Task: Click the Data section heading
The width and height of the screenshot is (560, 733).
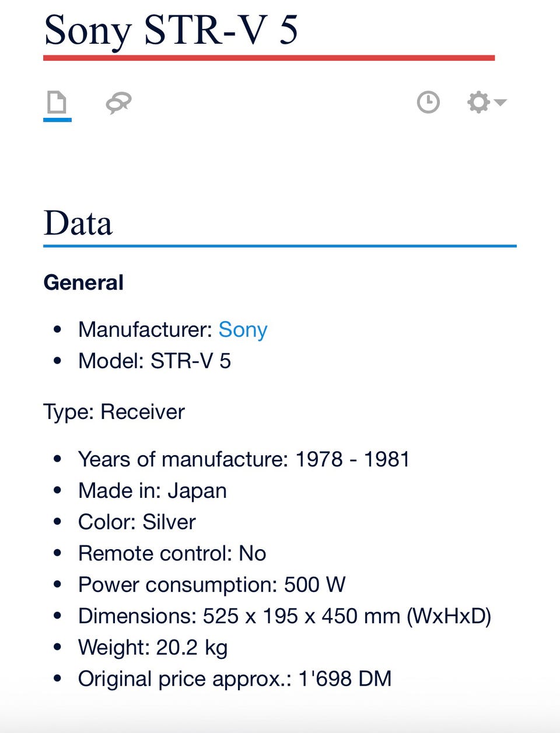Action: click(x=78, y=224)
